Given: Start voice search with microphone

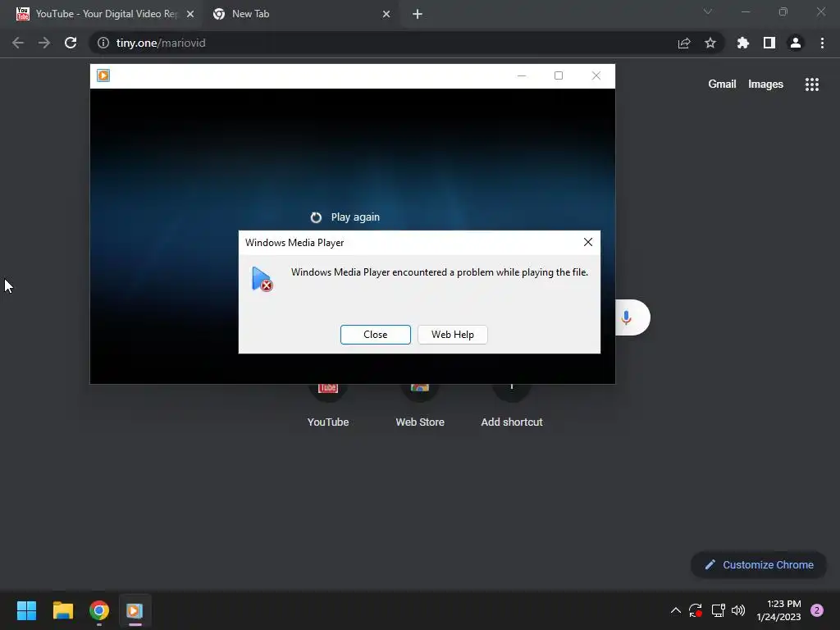Looking at the screenshot, I should pos(626,317).
